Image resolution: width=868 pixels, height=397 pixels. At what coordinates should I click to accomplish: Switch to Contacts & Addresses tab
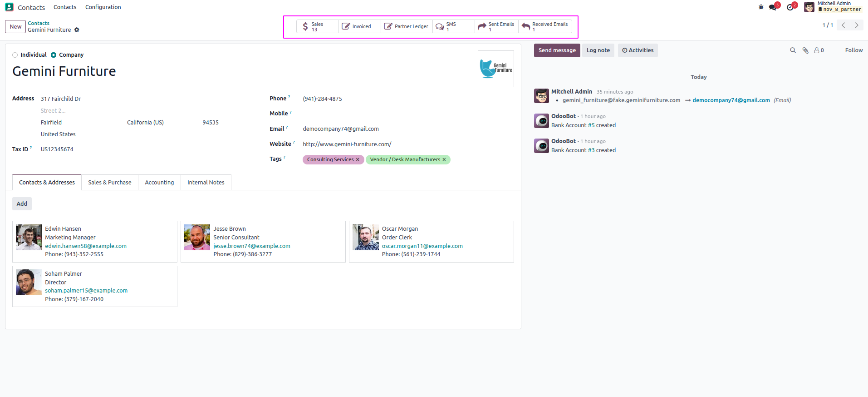(47, 182)
